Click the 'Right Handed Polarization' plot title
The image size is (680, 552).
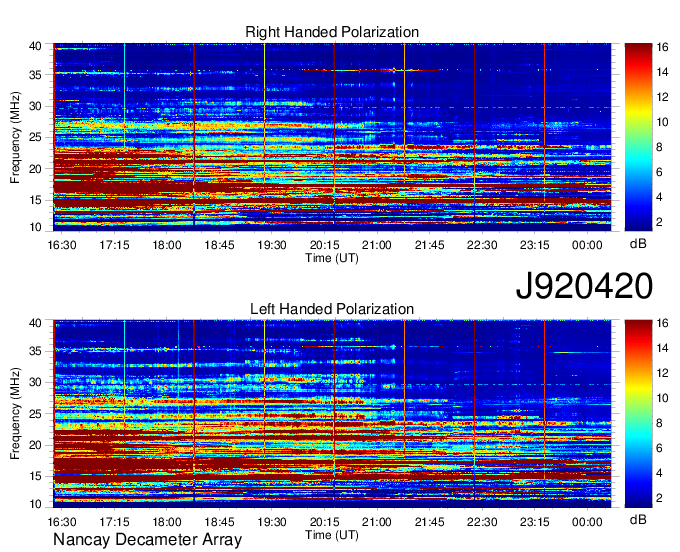point(332,32)
